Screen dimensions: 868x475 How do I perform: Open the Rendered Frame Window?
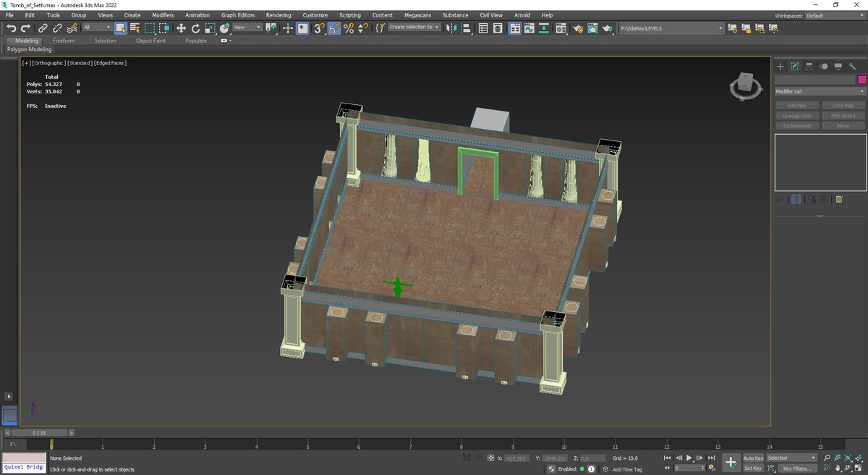point(592,28)
